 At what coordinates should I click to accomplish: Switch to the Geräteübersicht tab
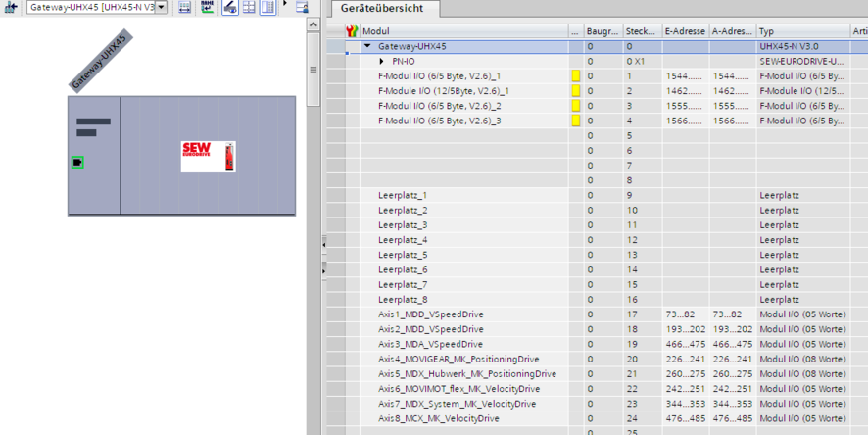(384, 8)
